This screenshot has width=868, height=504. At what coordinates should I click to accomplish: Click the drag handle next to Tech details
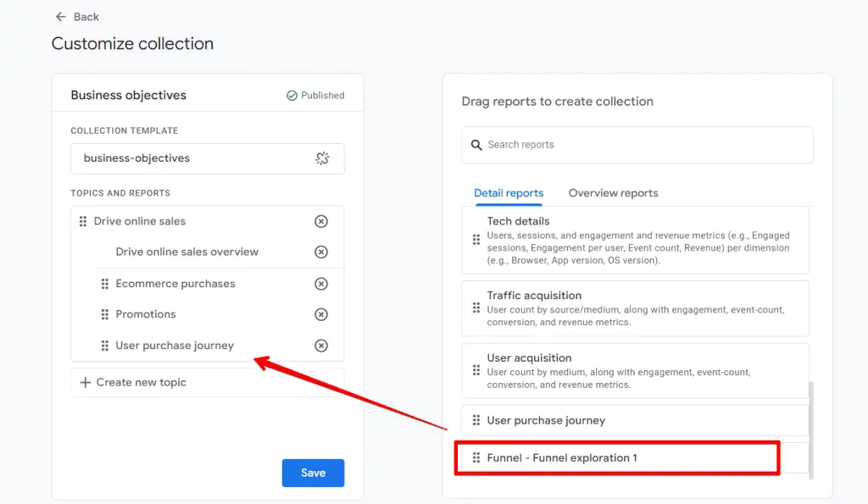click(476, 241)
